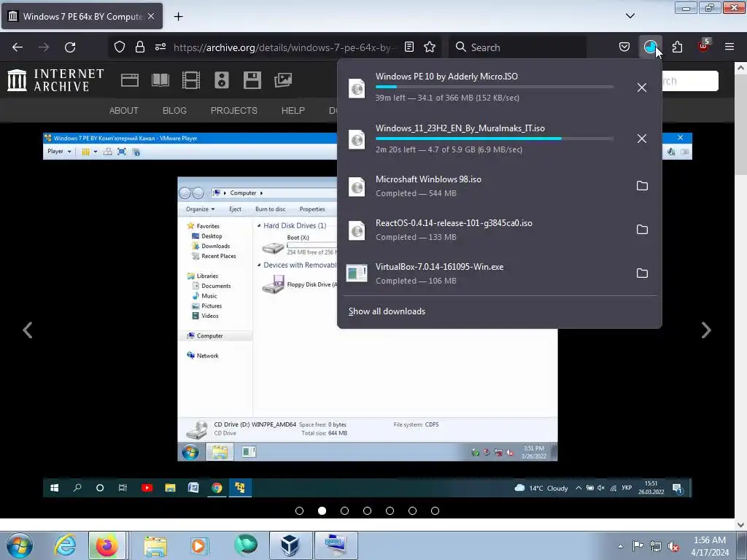Click the Internet Archive logo

coord(55,80)
